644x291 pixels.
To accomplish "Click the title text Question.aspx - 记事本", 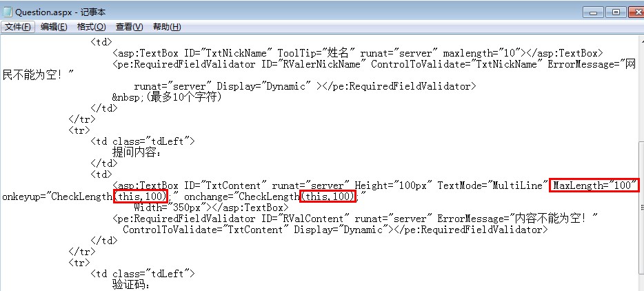I will [61, 12].
